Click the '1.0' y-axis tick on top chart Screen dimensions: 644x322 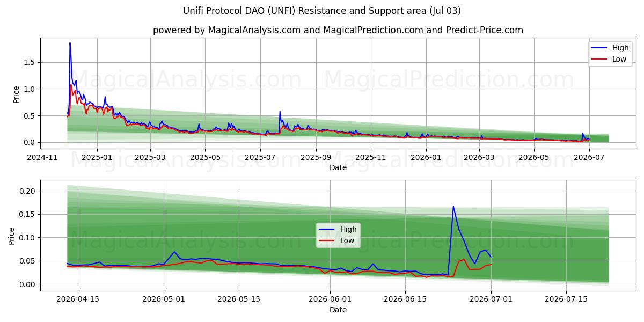30,89
